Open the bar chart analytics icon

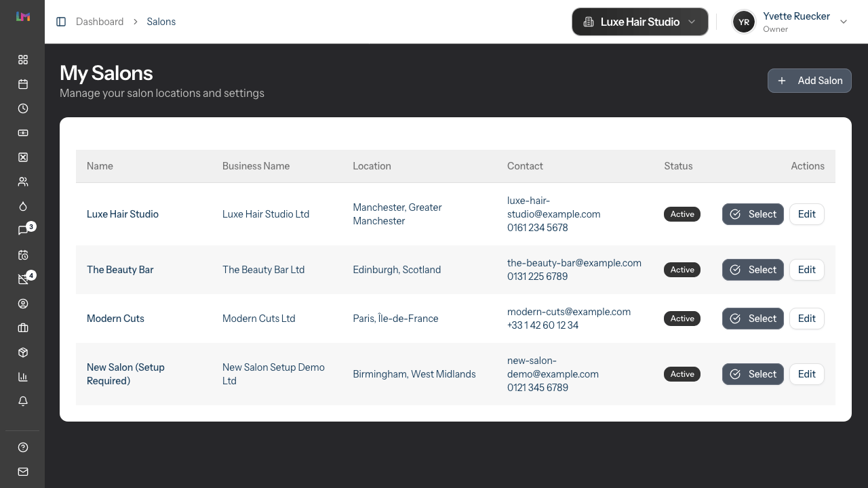pyautogui.click(x=22, y=377)
